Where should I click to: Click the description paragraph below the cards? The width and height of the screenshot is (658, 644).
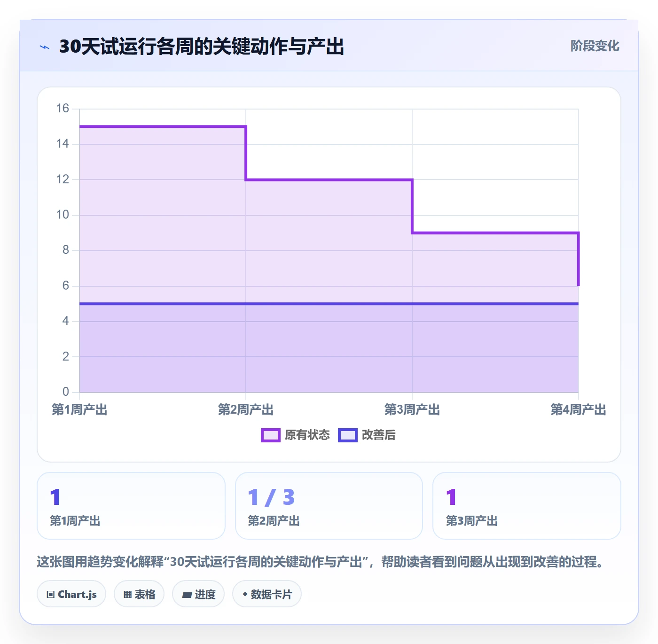pyautogui.click(x=321, y=562)
